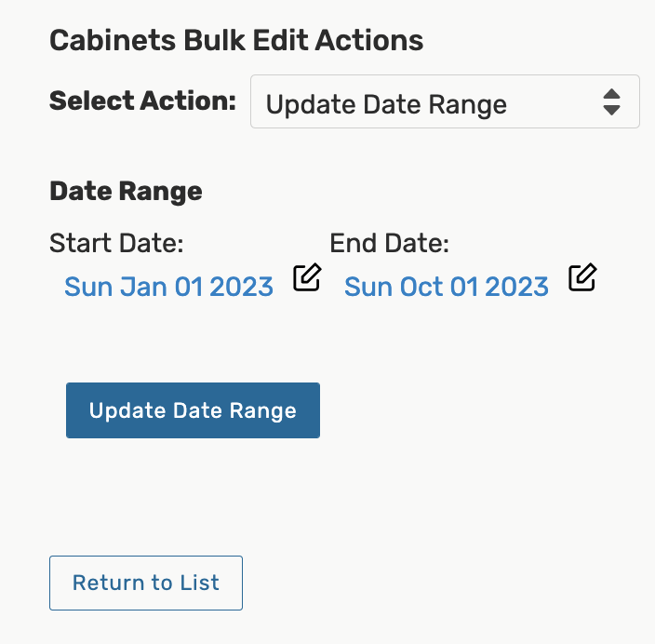
Task: Click the edit icon beside End Date
Action: pos(582,278)
